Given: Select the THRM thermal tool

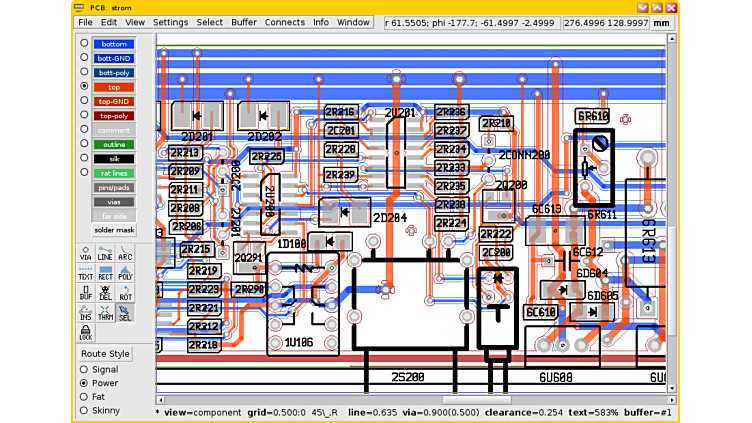Looking at the screenshot, I should click(x=105, y=313).
